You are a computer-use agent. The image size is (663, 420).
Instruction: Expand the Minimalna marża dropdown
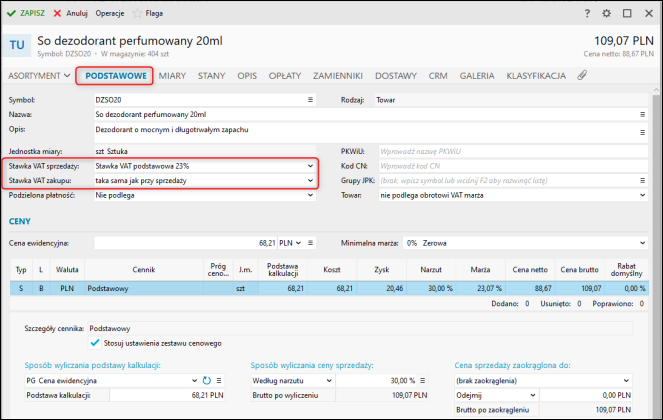click(x=642, y=242)
